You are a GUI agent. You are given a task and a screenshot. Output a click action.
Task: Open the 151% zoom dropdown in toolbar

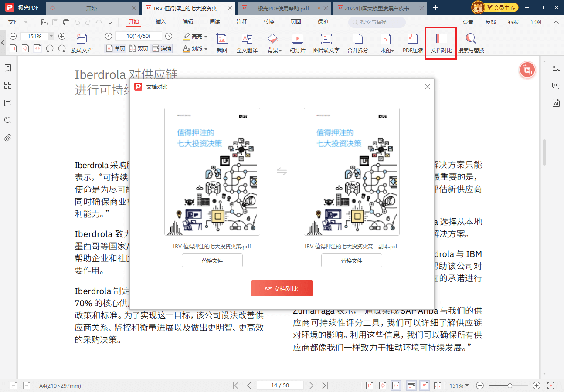(51, 37)
